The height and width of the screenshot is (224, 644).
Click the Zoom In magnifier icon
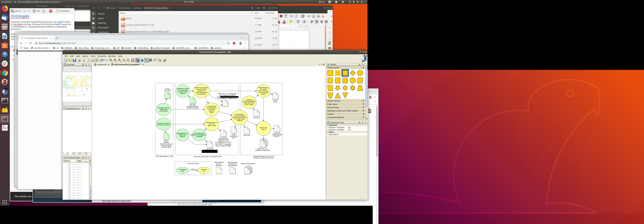pyautogui.click(x=111, y=60)
